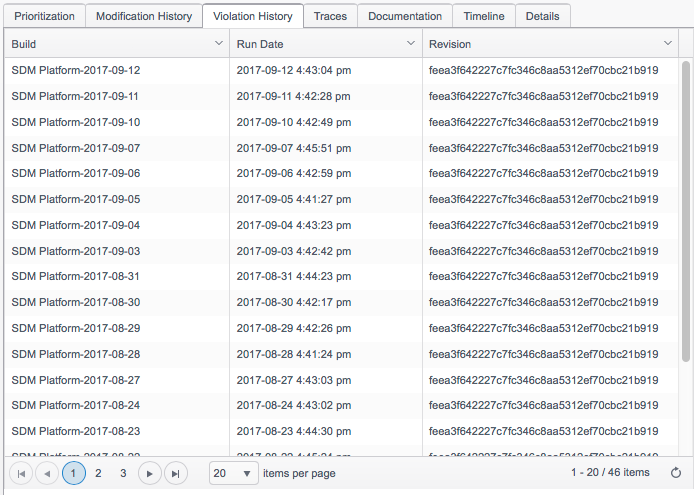Click revision hash in the 2017-08-23 row
694x495 pixels.
[544, 431]
